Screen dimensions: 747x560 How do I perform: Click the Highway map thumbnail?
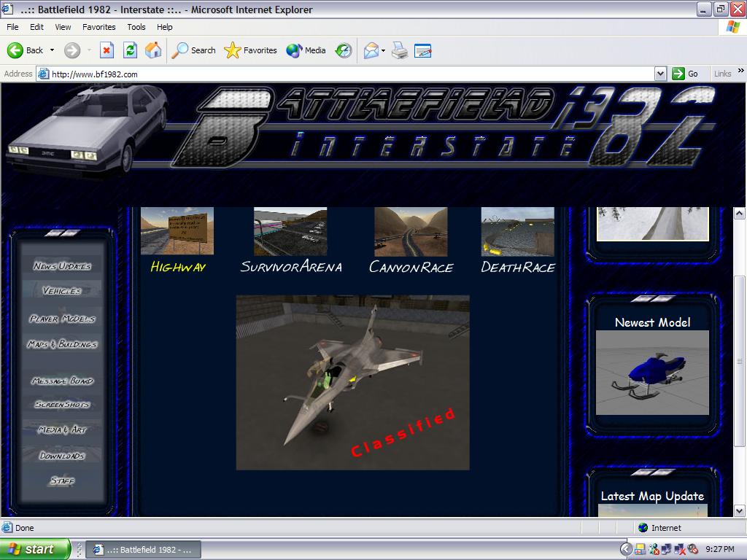click(x=177, y=231)
